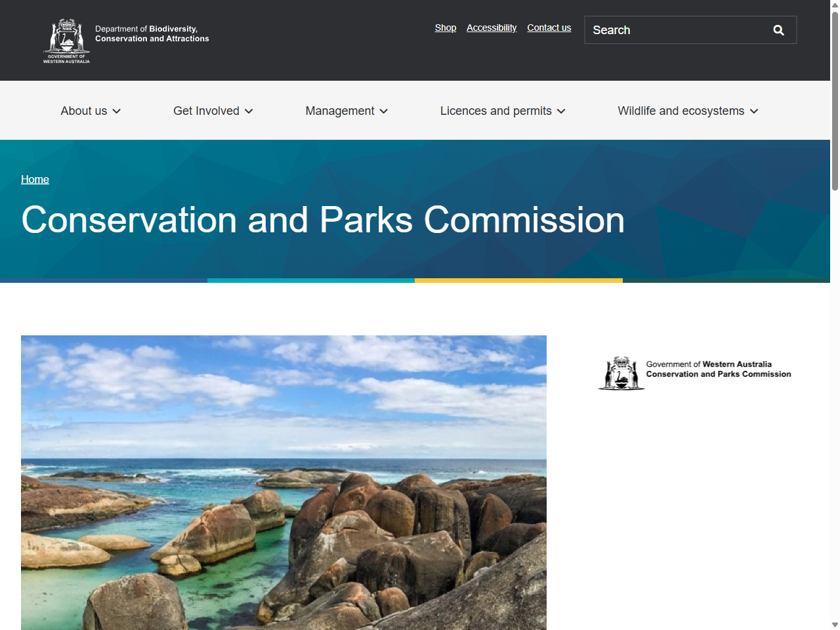Open the Shop link
The height and width of the screenshot is (630, 840).
pos(445,28)
